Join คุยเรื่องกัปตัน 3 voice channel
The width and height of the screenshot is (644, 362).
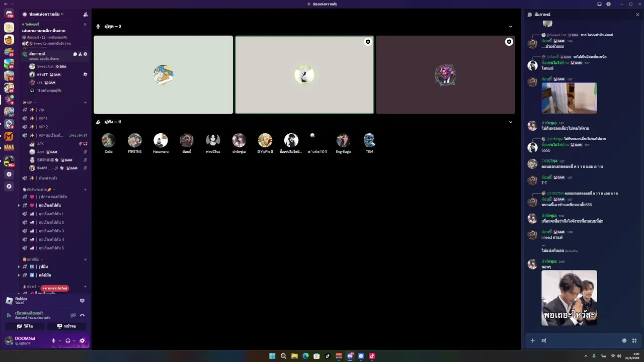coord(54,231)
